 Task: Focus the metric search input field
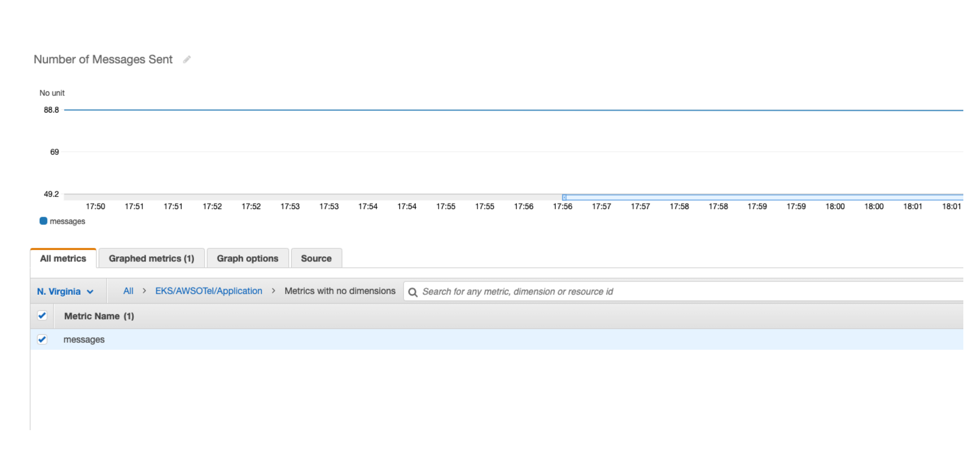(x=647, y=292)
